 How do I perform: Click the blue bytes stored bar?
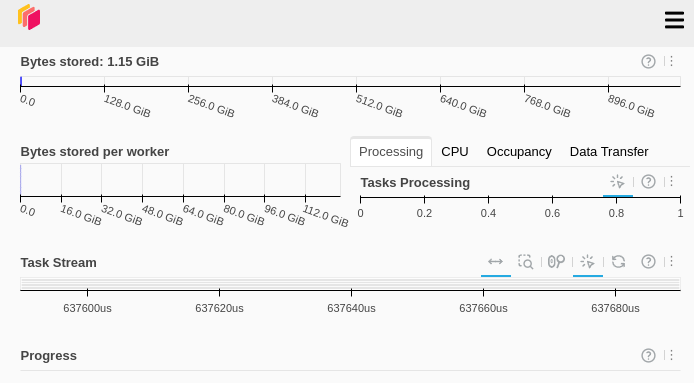click(x=21, y=81)
